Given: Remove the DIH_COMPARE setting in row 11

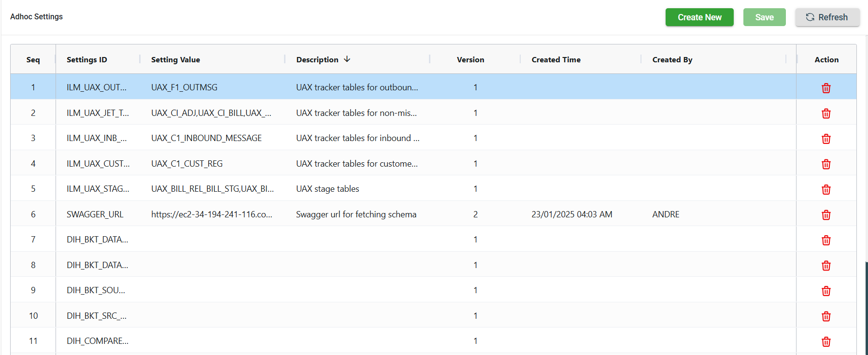Looking at the screenshot, I should tap(826, 341).
